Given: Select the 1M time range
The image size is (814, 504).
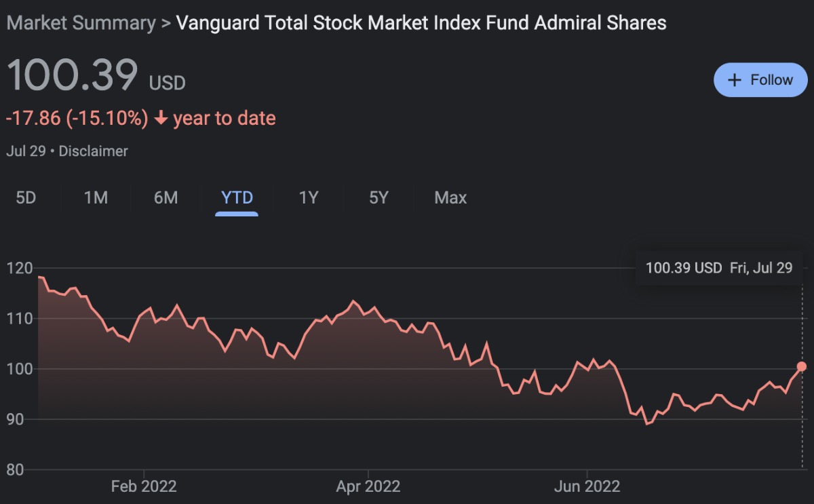Looking at the screenshot, I should pyautogui.click(x=96, y=197).
